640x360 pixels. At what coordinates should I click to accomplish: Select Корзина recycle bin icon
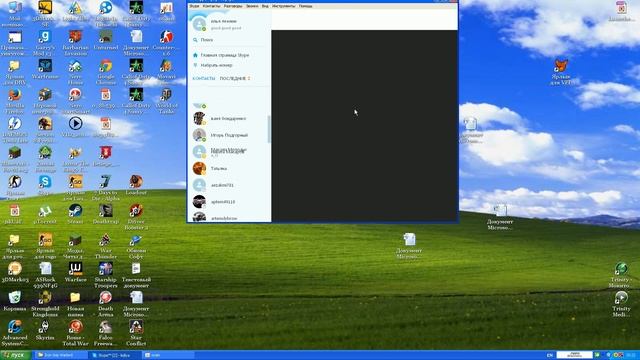tap(15, 301)
